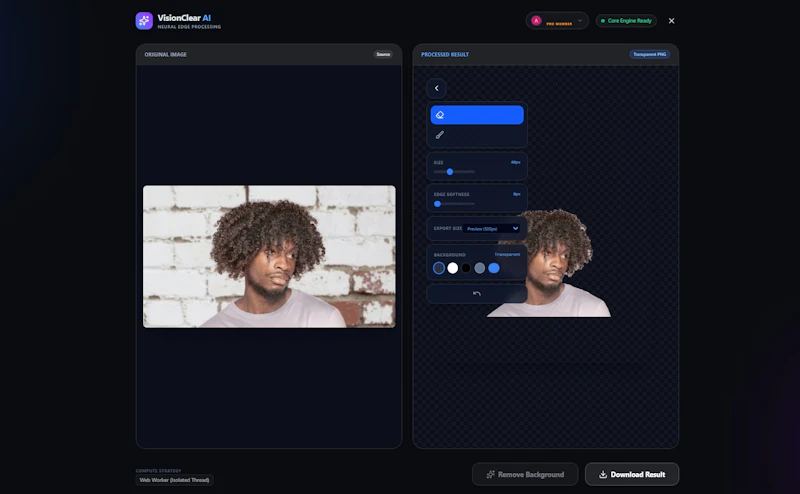Close the VisionClear AI window

pos(671,21)
